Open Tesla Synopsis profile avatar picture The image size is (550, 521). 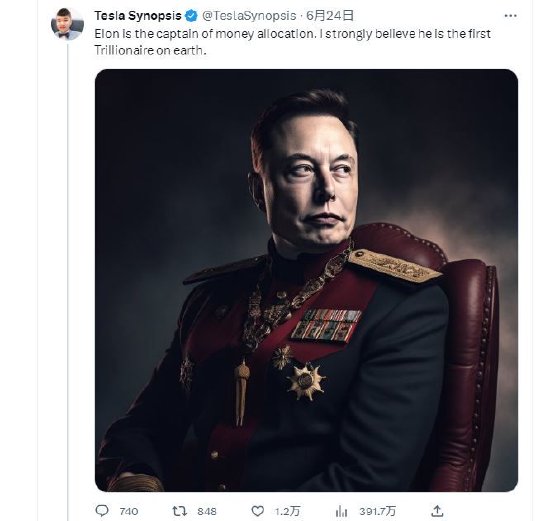(67, 23)
